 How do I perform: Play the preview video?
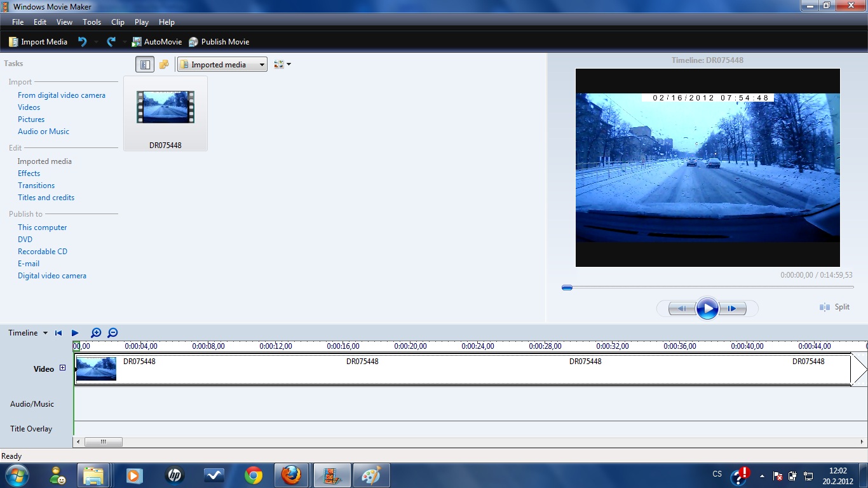coord(707,309)
